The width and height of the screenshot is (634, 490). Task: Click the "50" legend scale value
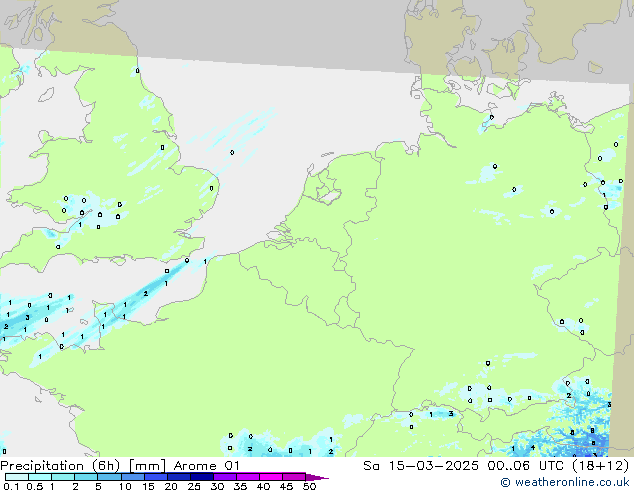pyautogui.click(x=309, y=486)
